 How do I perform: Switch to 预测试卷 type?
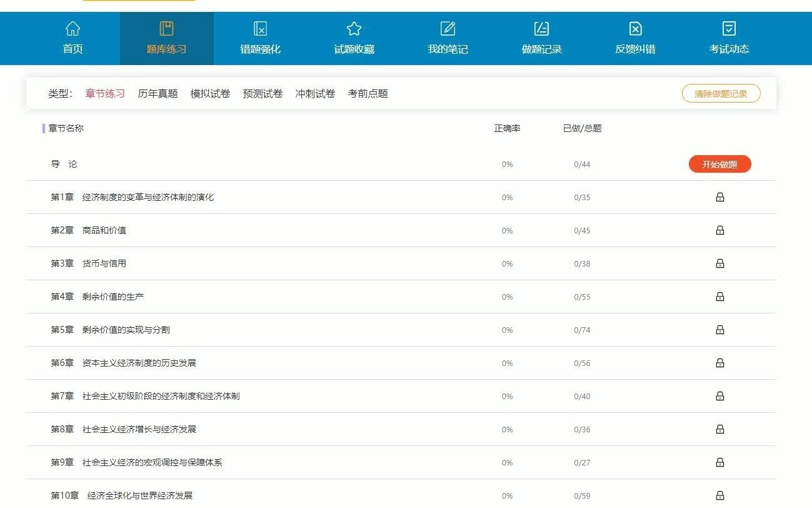click(263, 94)
